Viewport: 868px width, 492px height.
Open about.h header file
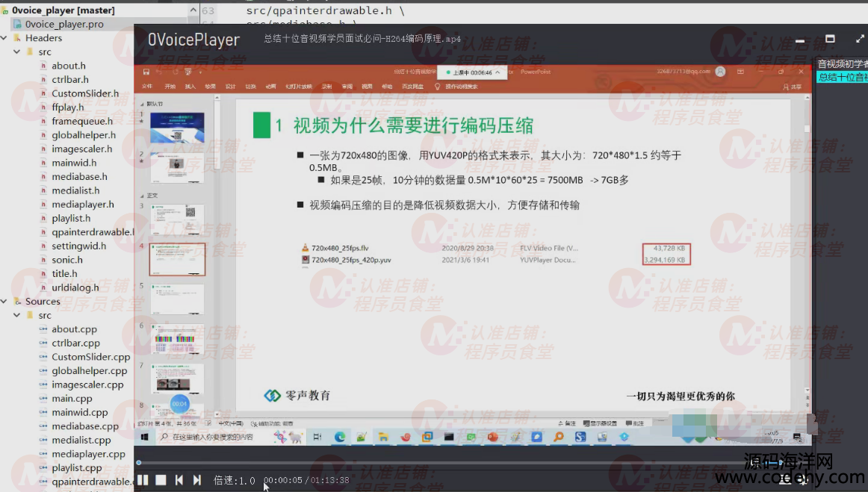click(x=69, y=66)
